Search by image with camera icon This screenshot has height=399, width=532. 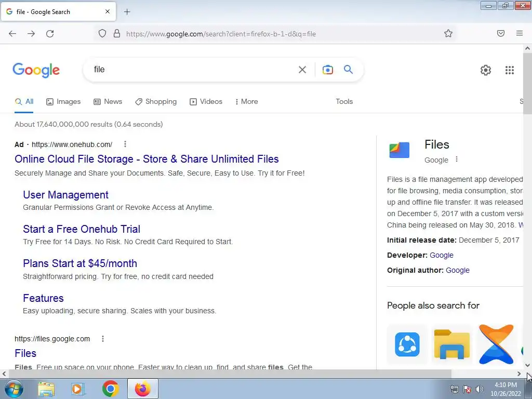click(328, 70)
